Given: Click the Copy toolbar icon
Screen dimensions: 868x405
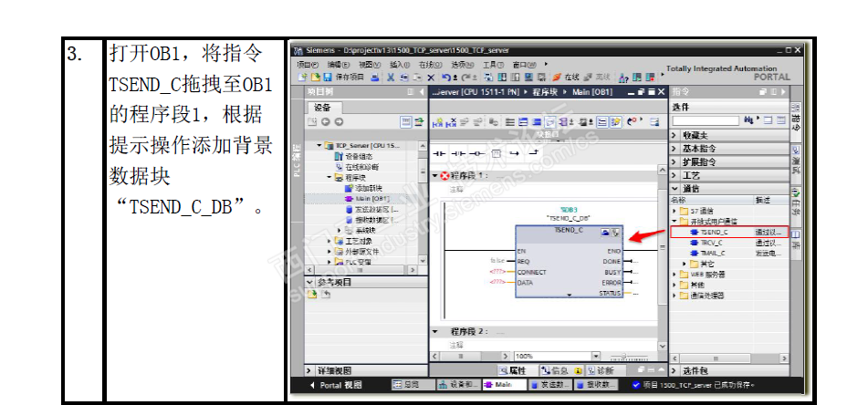Looking at the screenshot, I should (x=403, y=77).
